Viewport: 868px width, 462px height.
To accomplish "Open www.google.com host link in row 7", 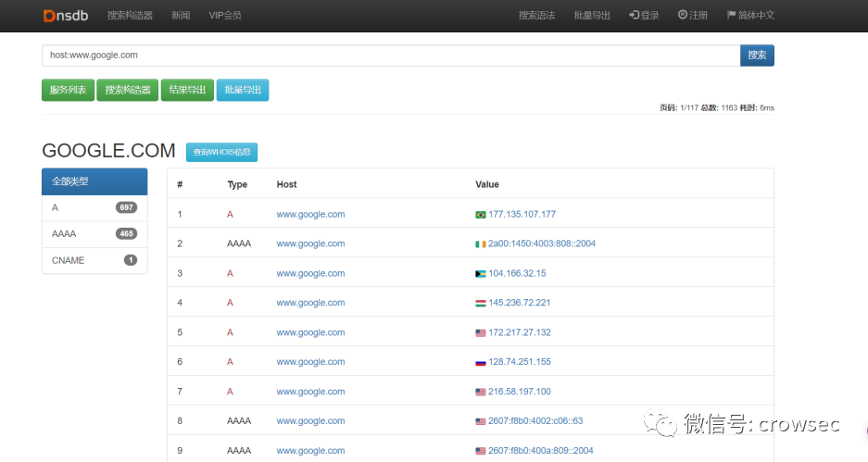I will [310, 392].
